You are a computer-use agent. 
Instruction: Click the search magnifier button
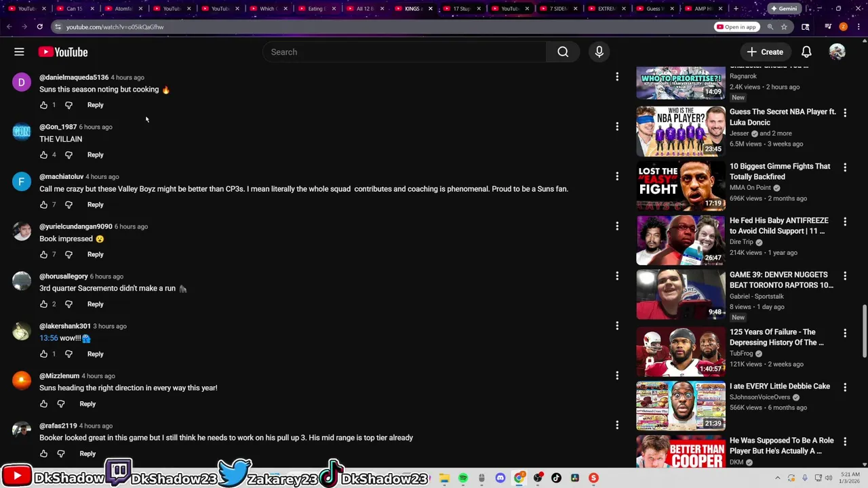click(563, 52)
